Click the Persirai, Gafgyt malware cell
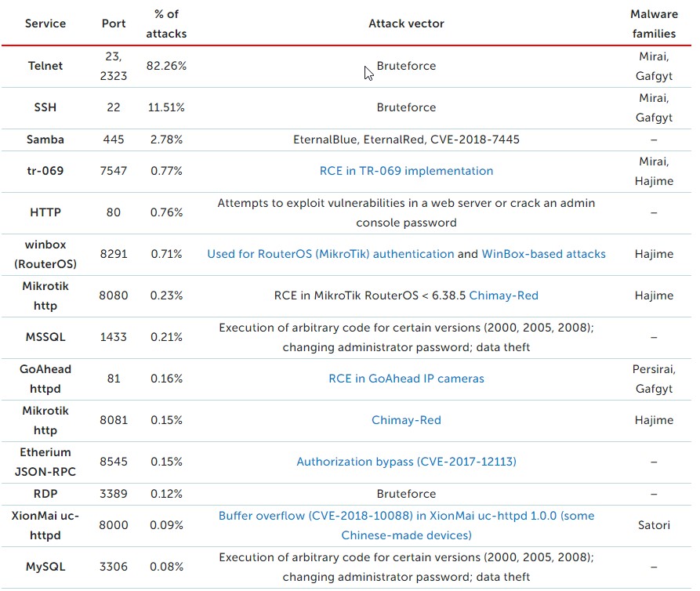 (x=654, y=379)
